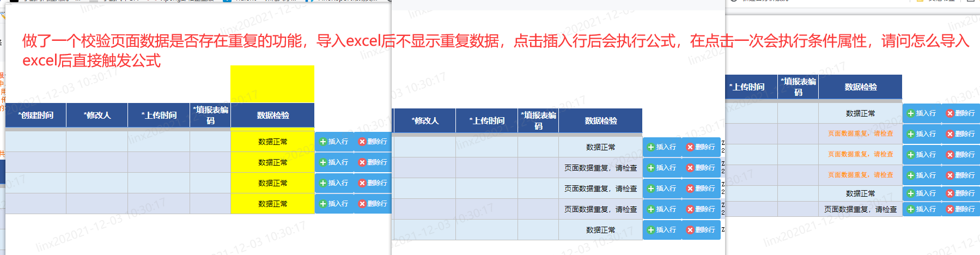Screen dimensions: 980x255
Task: Click 删除行 in fifth row of right table
Action: click(961, 193)
